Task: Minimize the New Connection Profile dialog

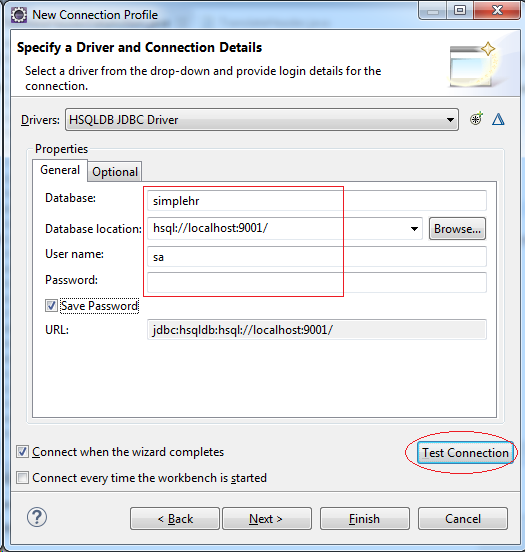Action: click(432, 11)
